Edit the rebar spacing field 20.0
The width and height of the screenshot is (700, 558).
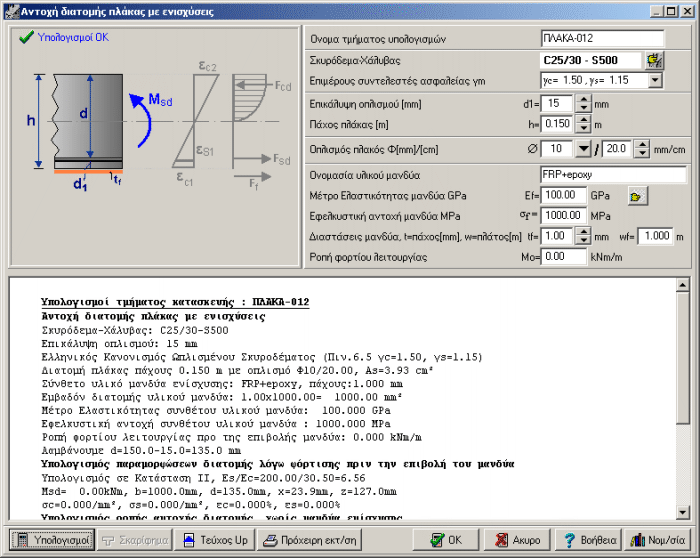pyautogui.click(x=617, y=149)
